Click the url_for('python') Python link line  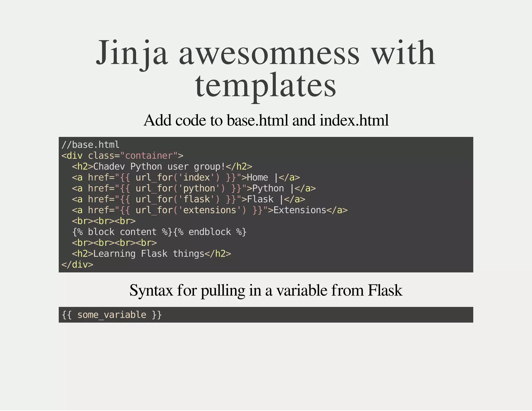click(x=194, y=188)
